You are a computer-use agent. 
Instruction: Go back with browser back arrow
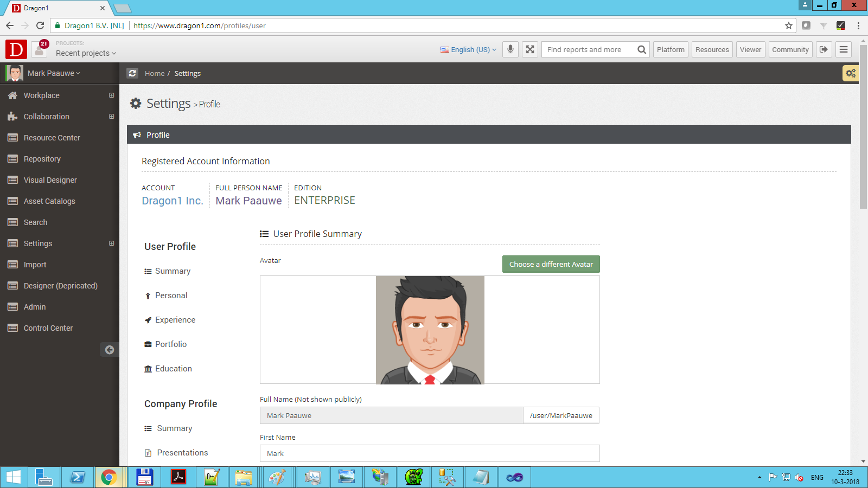click(10, 25)
